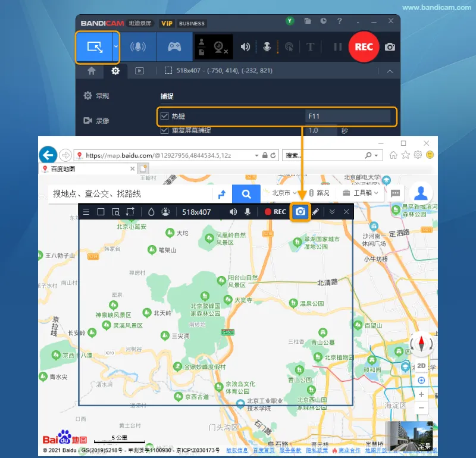Image resolution: width=476 pixels, height=458 pixels.
Task: Open Baidu map user profile avatar
Action: (421, 193)
